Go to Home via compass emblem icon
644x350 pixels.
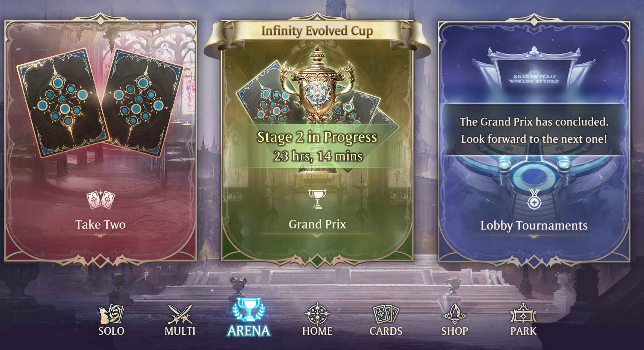point(317,314)
